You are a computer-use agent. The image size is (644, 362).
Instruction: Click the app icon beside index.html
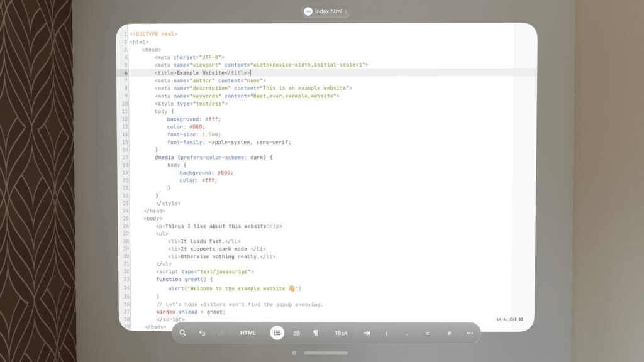308,11
